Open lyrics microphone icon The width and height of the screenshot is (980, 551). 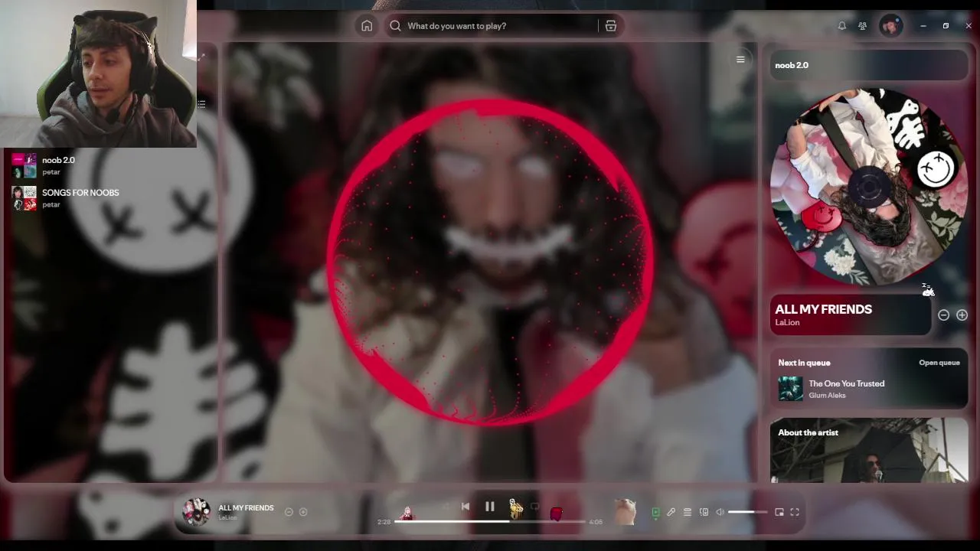pos(671,512)
